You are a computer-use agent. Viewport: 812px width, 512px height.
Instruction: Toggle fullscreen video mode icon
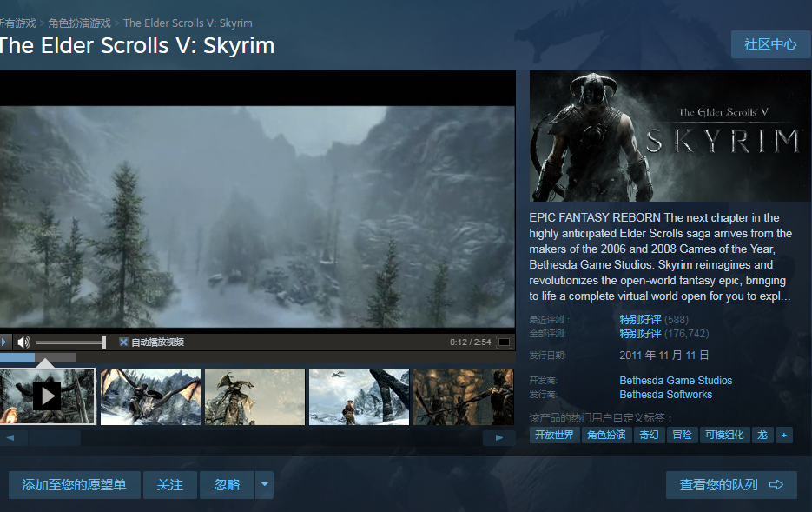pos(504,342)
